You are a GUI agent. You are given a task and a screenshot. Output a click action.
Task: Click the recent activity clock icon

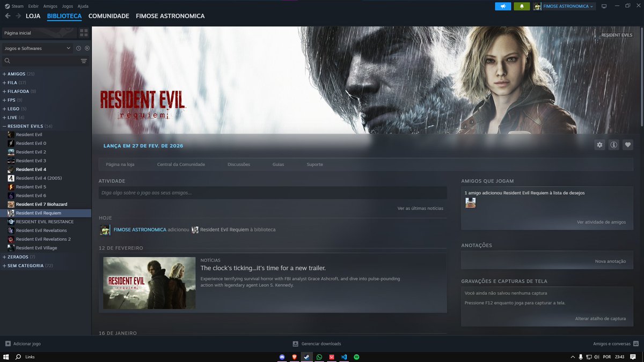pyautogui.click(x=78, y=48)
